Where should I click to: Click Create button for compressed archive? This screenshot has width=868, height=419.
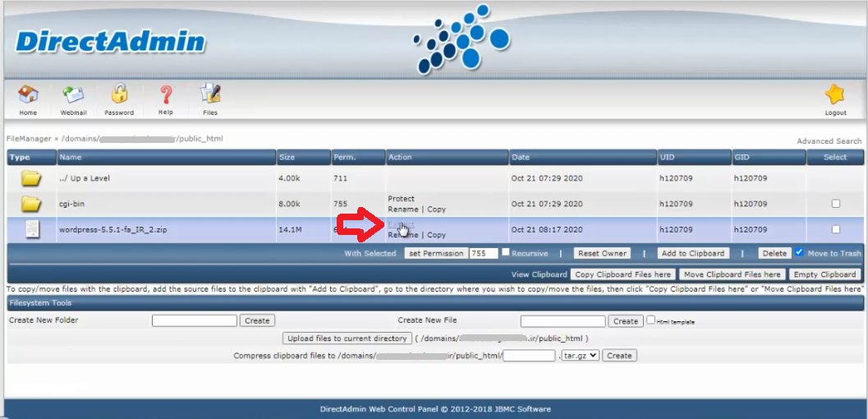[x=619, y=356]
